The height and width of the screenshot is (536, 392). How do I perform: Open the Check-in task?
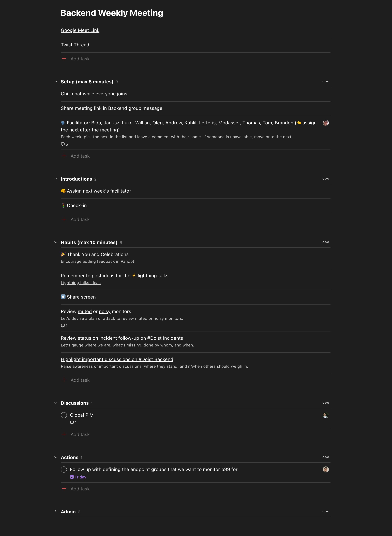point(77,206)
